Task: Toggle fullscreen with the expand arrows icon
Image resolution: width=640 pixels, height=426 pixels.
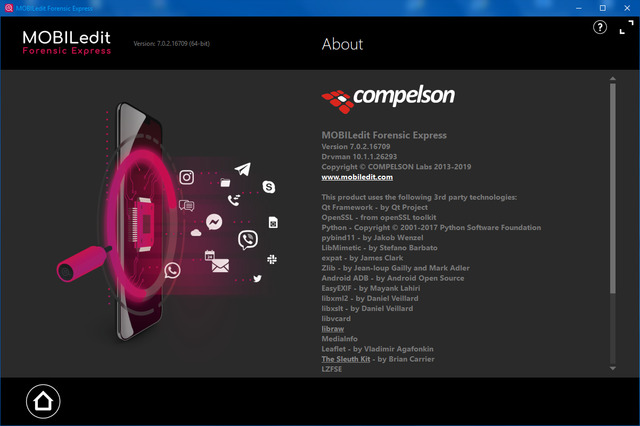Action: 625,28
